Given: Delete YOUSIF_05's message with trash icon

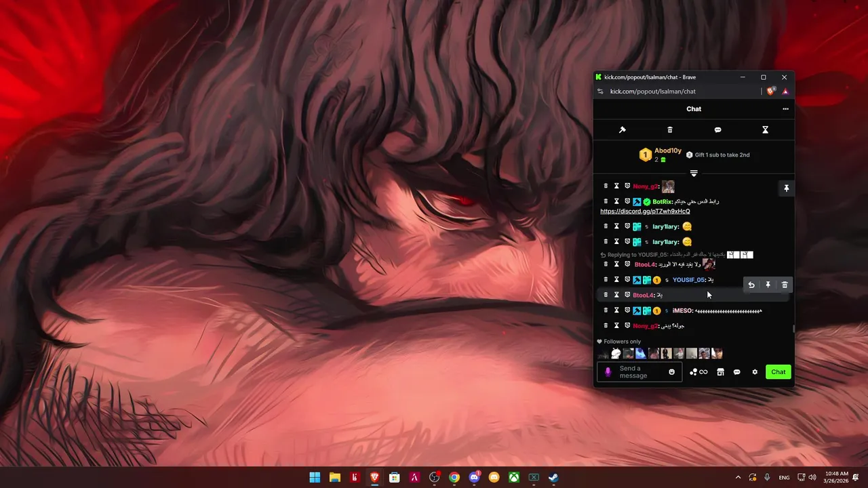Looking at the screenshot, I should click(606, 279).
